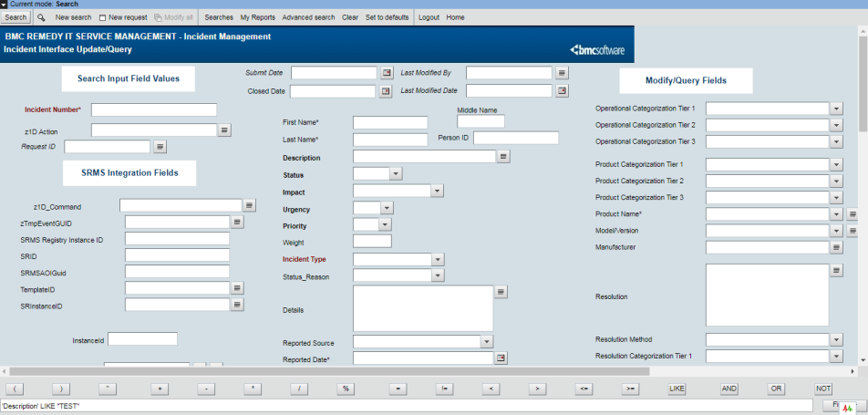Open Product Name side menu icon
The image size is (868, 415).
click(x=852, y=213)
